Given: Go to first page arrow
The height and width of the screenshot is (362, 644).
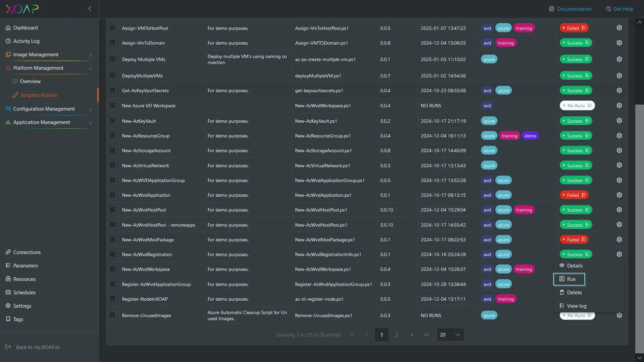Looking at the screenshot, I should (x=352, y=335).
